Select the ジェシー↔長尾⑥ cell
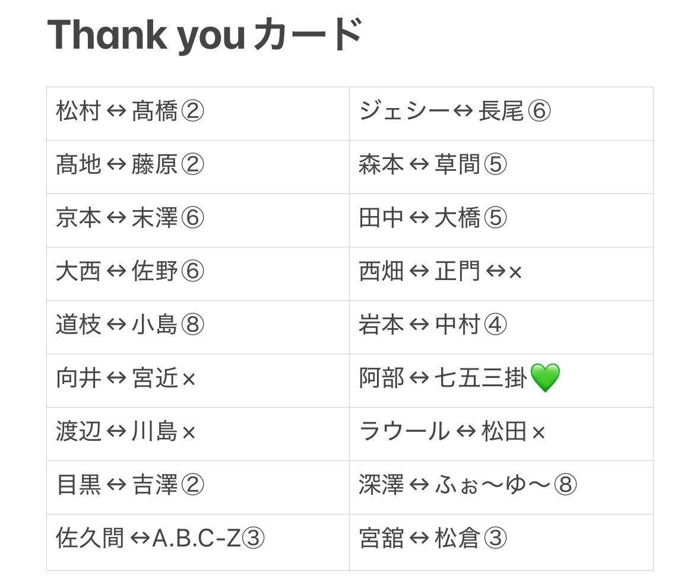 [x=501, y=114]
